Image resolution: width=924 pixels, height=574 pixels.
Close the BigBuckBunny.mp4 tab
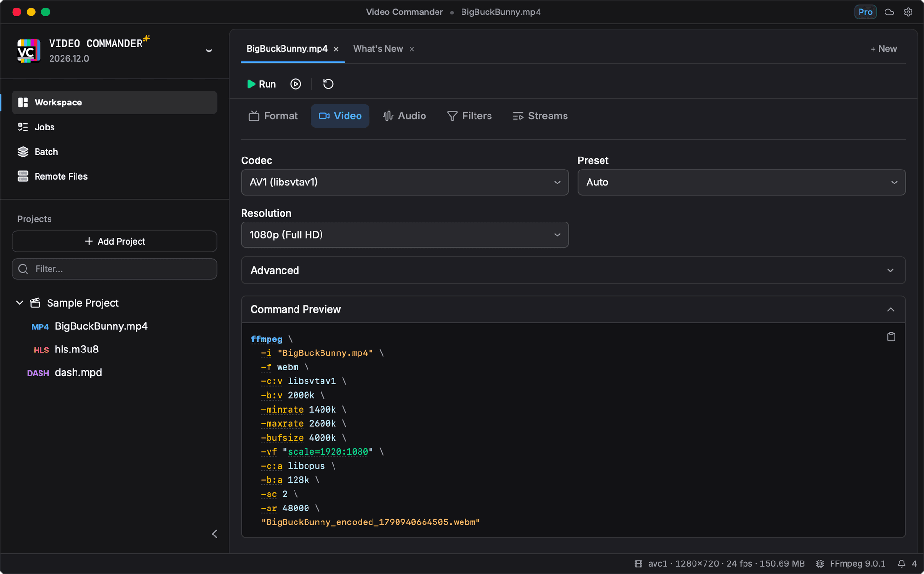336,49
